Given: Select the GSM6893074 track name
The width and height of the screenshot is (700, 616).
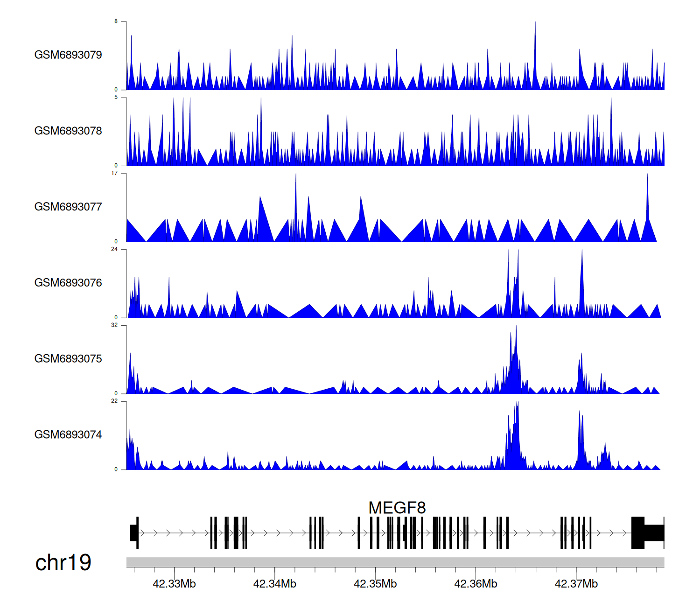Looking at the screenshot, I should pos(68,434).
